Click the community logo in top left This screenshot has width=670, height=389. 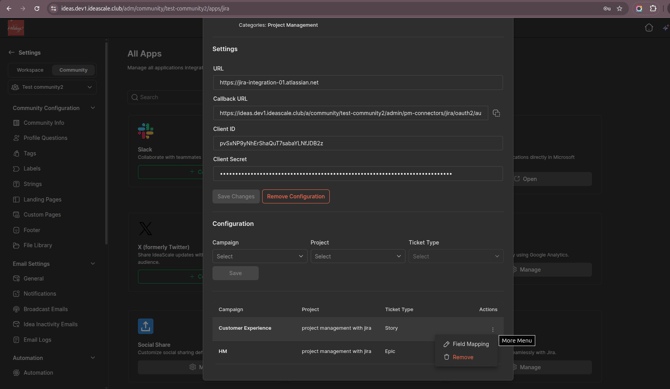click(x=16, y=28)
